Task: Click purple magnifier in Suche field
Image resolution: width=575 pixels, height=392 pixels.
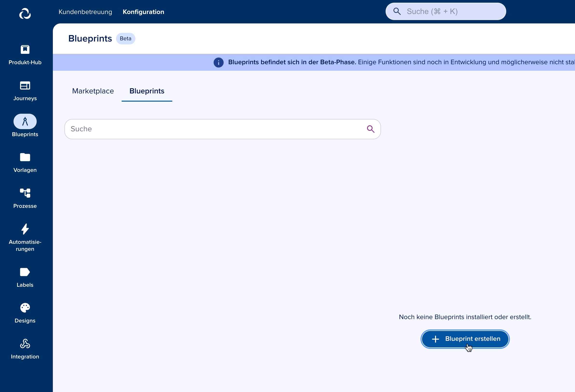Action: 370,129
